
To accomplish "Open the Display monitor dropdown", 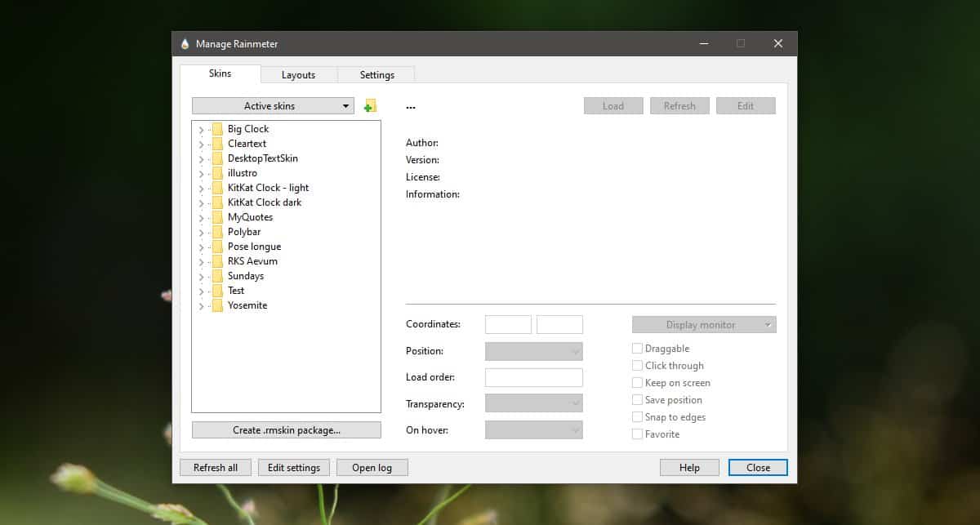I will (x=704, y=325).
